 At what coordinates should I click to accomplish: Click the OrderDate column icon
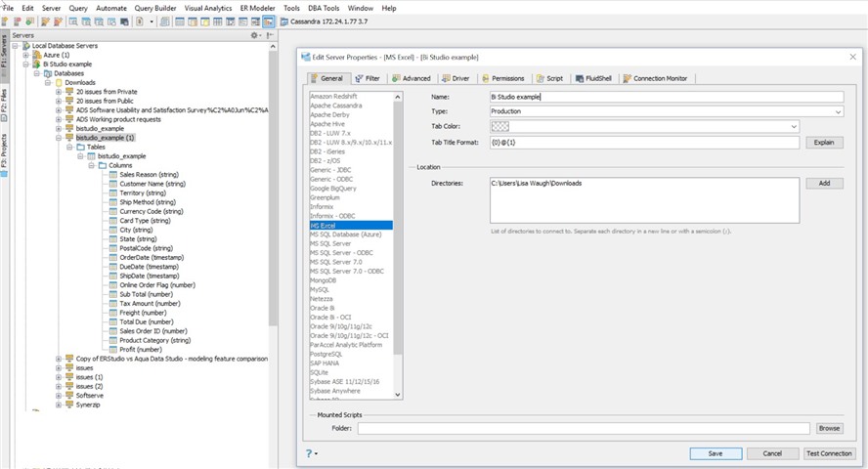[x=113, y=257]
